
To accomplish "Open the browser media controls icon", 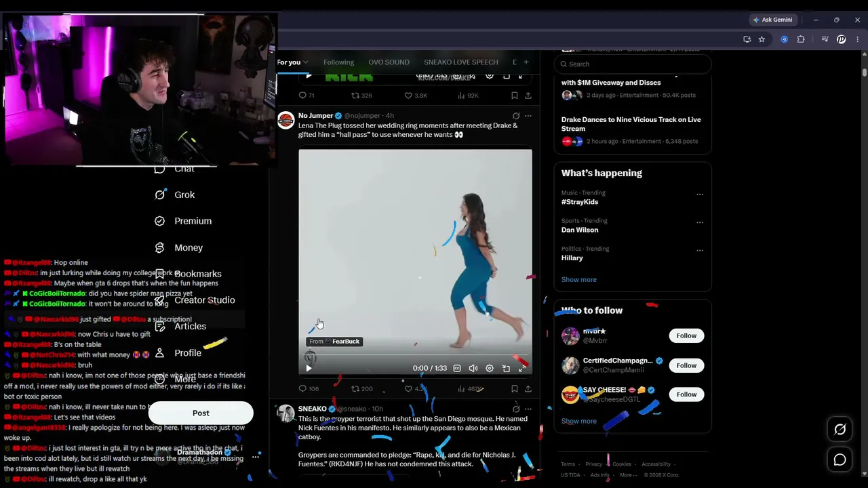I will 825,39.
